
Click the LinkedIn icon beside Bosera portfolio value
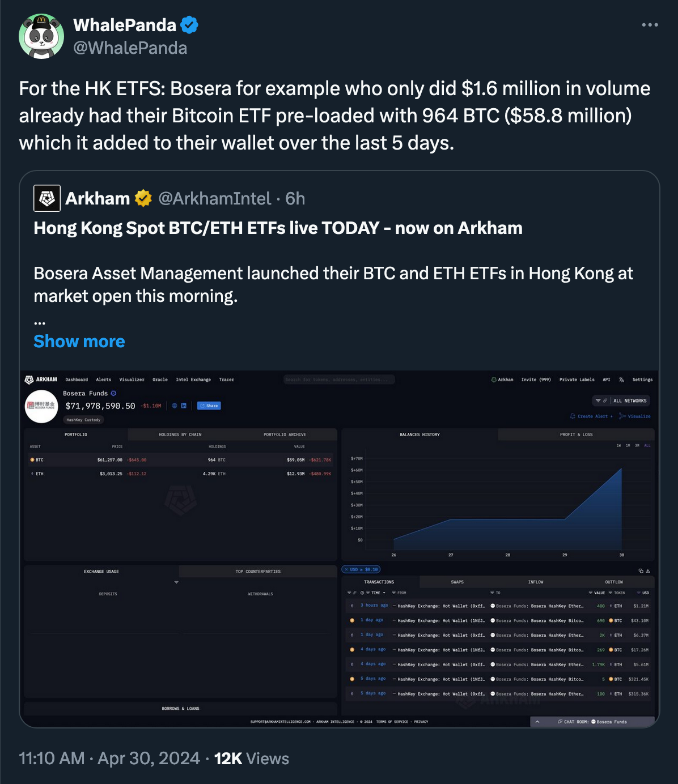point(184,406)
